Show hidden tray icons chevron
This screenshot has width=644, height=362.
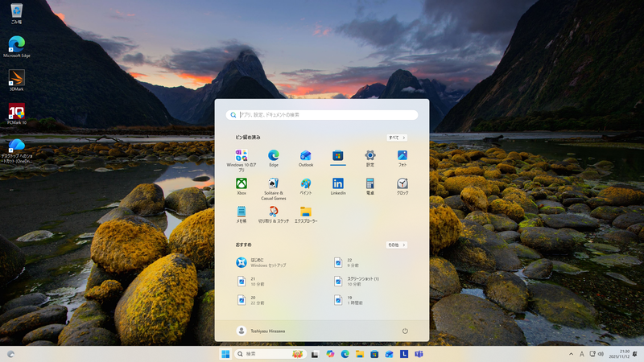571,354
